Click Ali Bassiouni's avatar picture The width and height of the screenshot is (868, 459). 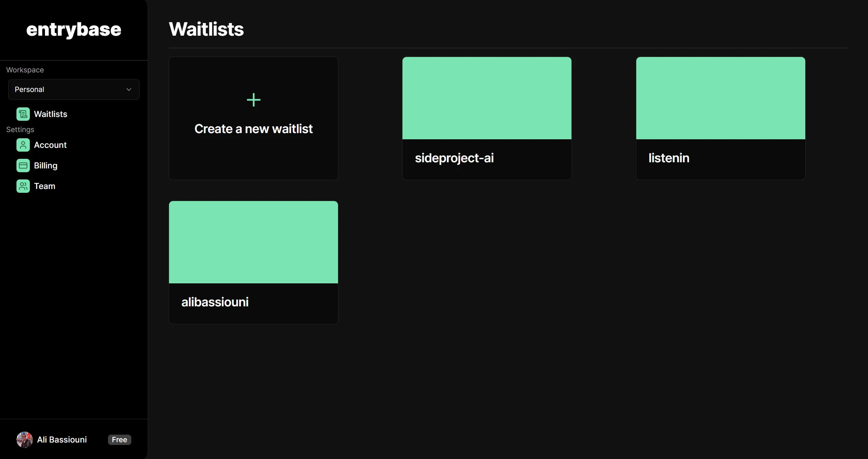point(25,439)
